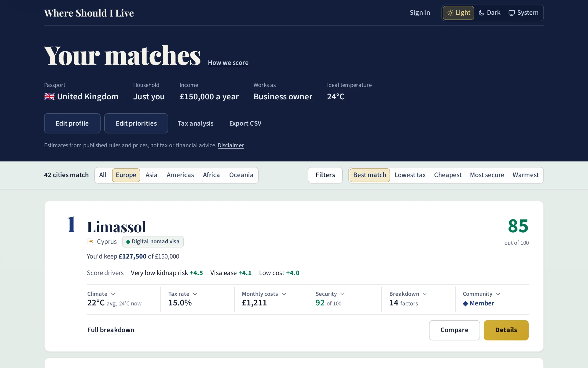
Task: Click the Where Should I Live logo
Action: pos(89,13)
